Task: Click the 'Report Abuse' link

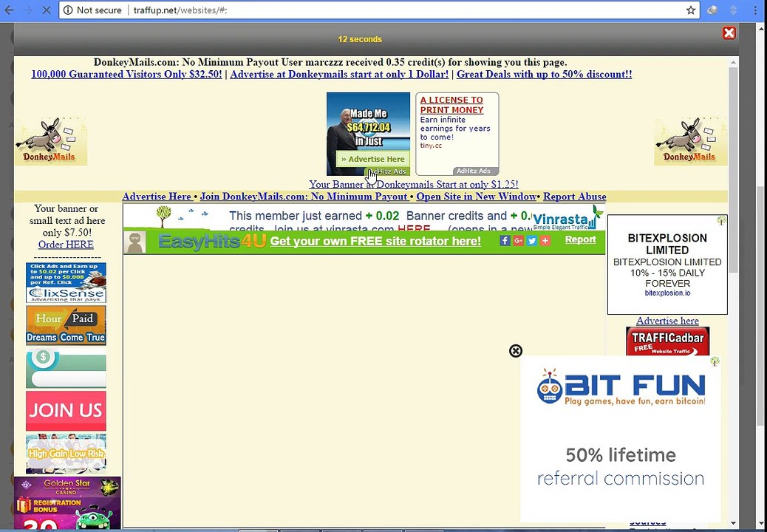Action: (574, 197)
